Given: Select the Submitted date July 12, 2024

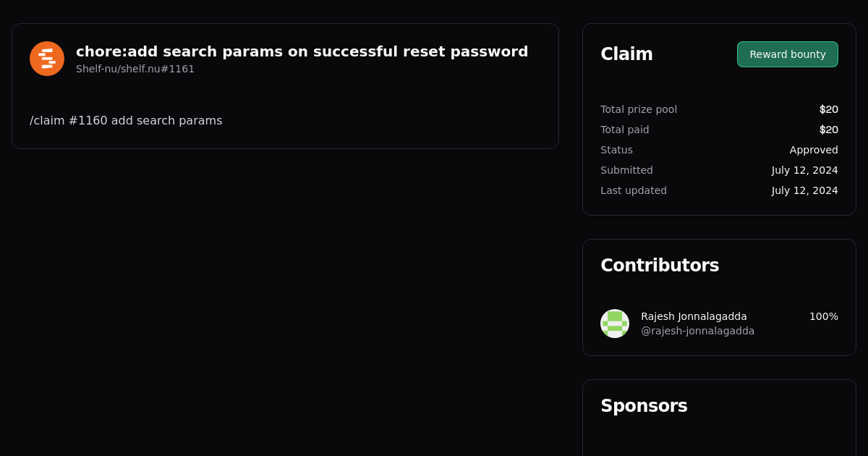Looking at the screenshot, I should pyautogui.click(x=804, y=170).
